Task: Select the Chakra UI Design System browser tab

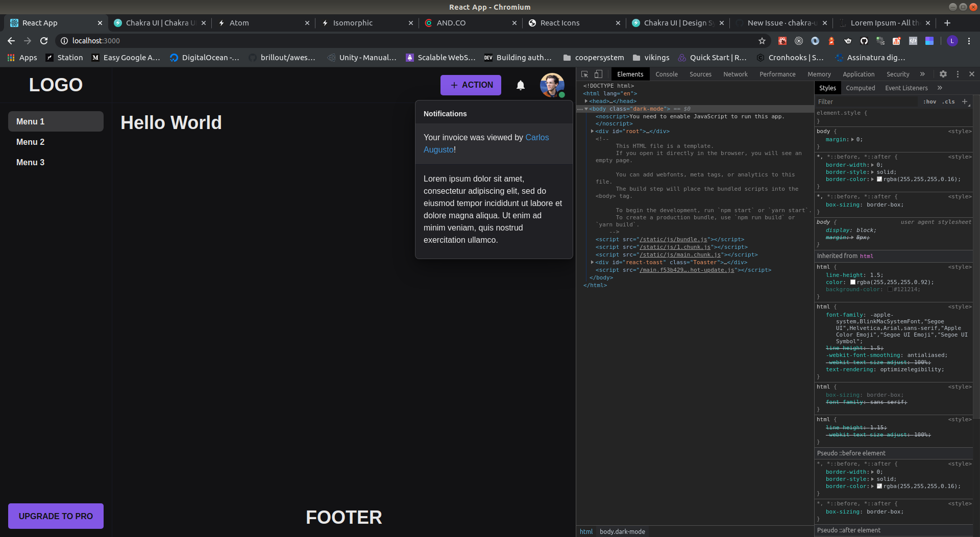Action: [677, 23]
